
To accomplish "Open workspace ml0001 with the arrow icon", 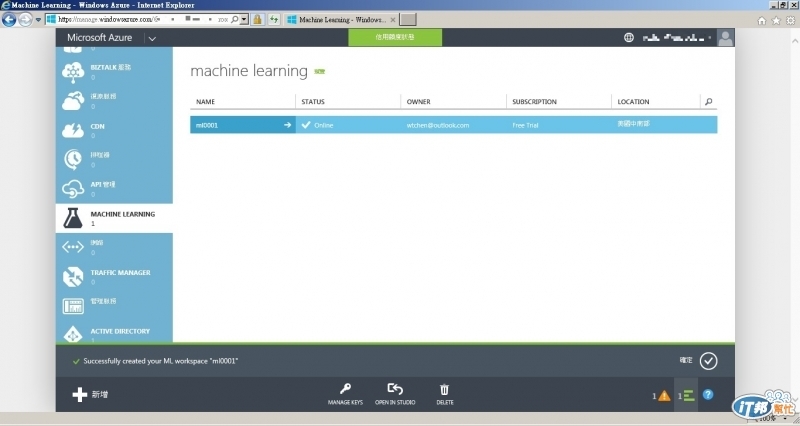I will 287,125.
